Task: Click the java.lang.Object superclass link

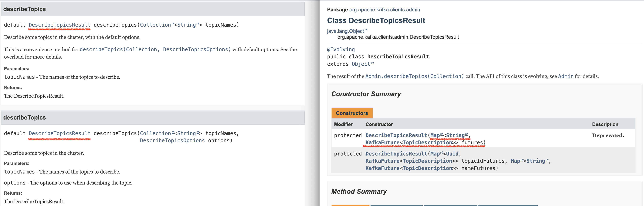Action: [x=345, y=31]
